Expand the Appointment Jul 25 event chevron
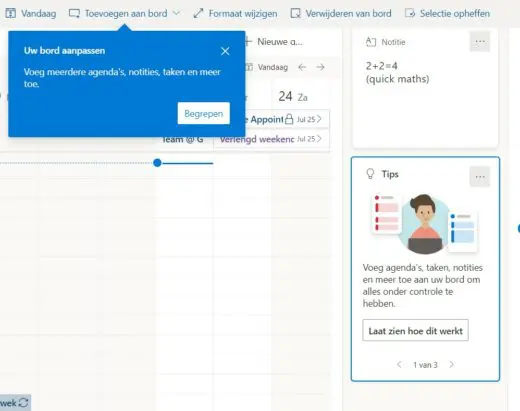This screenshot has height=411, width=520. (x=319, y=119)
